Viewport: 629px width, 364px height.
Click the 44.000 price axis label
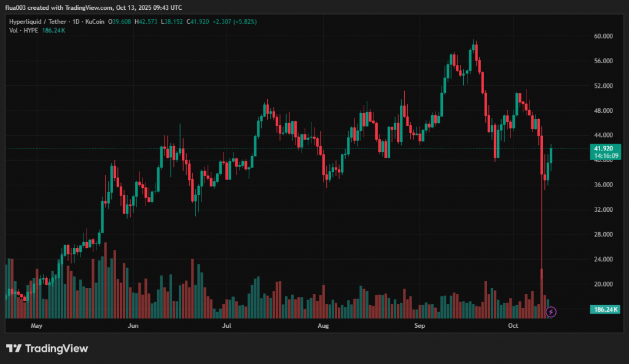603,135
